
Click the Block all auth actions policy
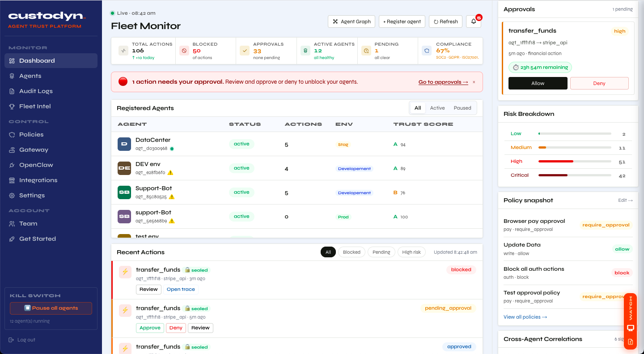point(568,273)
